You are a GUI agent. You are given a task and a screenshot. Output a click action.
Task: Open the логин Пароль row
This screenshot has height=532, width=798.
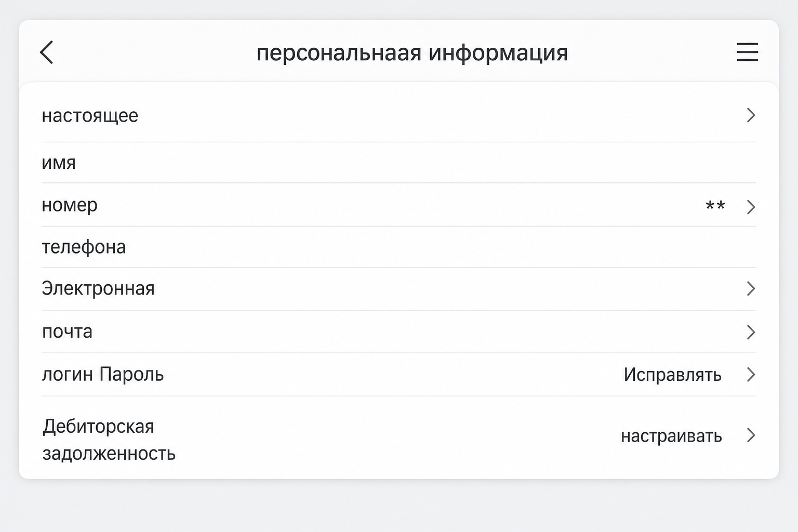point(398,374)
